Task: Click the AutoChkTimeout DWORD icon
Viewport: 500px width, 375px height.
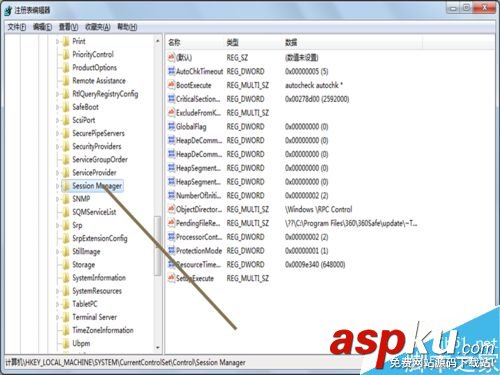Action: [171, 71]
